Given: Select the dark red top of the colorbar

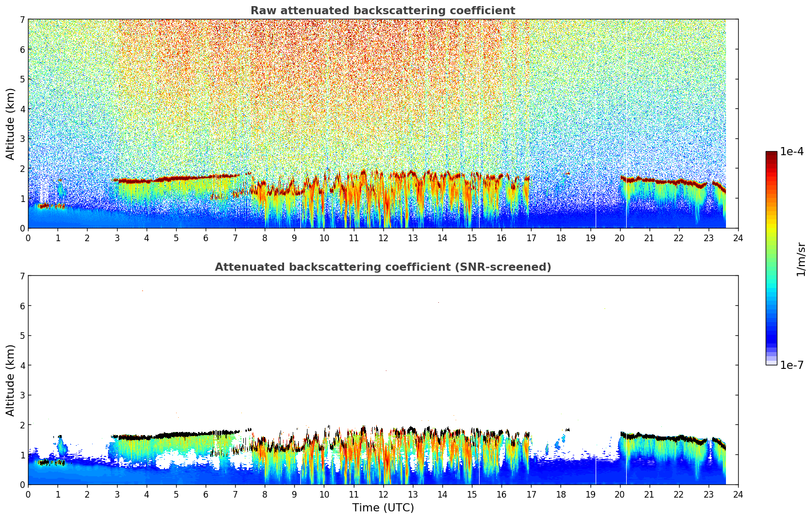Looking at the screenshot, I should pyautogui.click(x=771, y=155).
